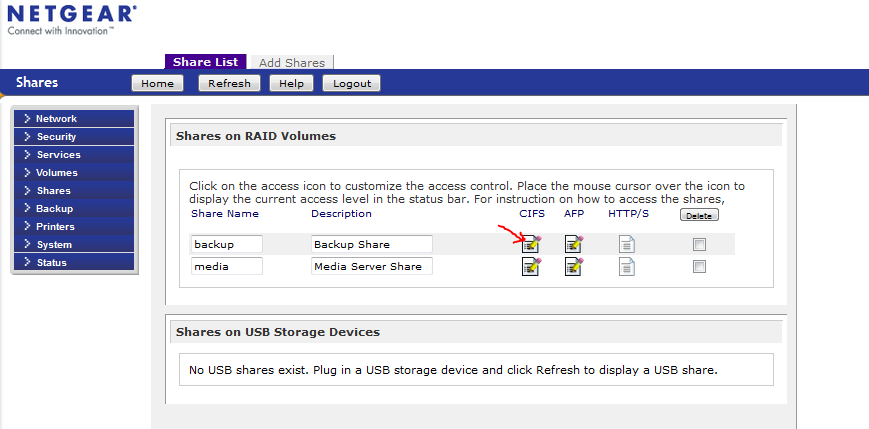The image size is (869, 429).
Task: Open CIFS access settings for backup share
Action: [531, 244]
